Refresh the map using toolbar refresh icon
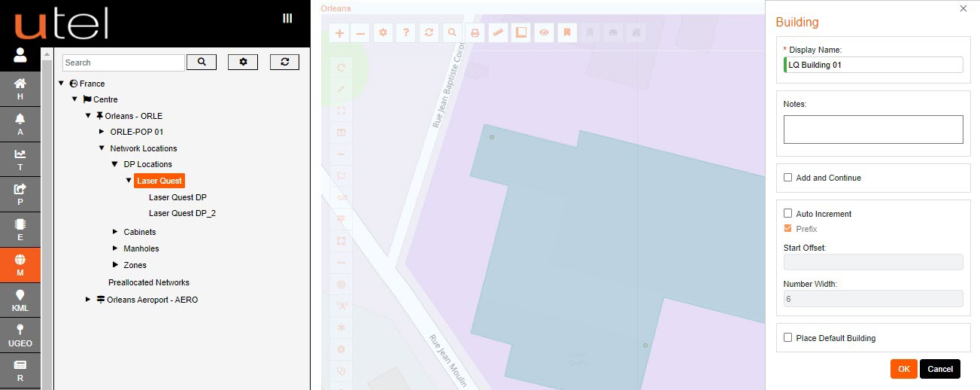The height and width of the screenshot is (390, 980). [429, 33]
